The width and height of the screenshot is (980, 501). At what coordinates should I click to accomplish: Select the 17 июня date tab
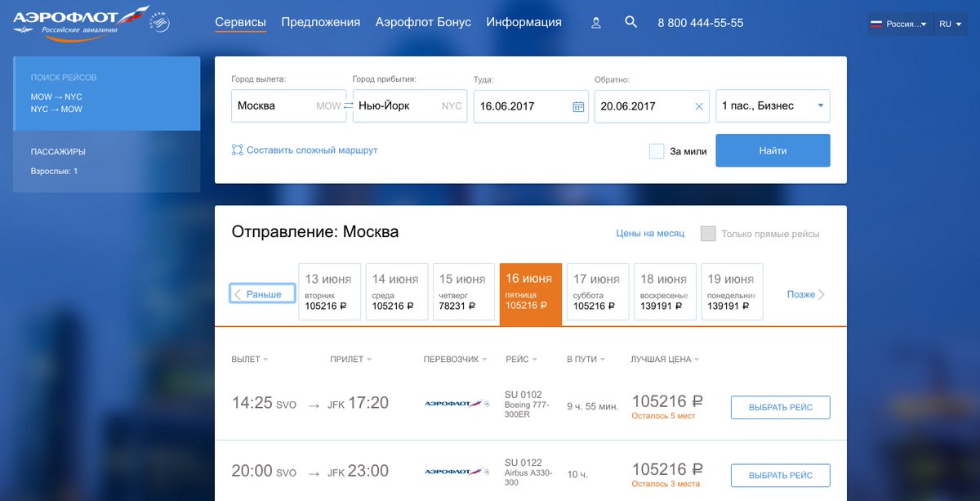pos(598,292)
